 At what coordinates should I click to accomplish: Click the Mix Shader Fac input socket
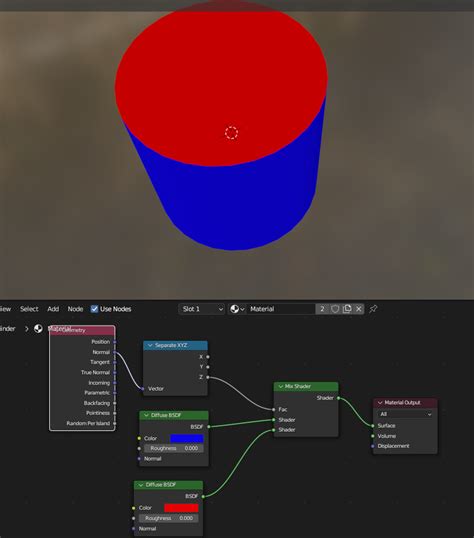coord(274,409)
